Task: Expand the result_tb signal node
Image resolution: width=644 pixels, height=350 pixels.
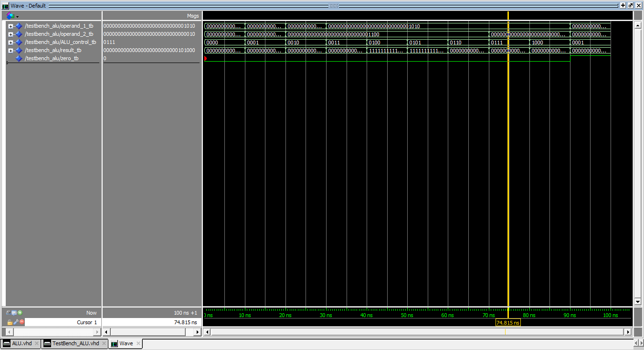Action: pos(11,50)
